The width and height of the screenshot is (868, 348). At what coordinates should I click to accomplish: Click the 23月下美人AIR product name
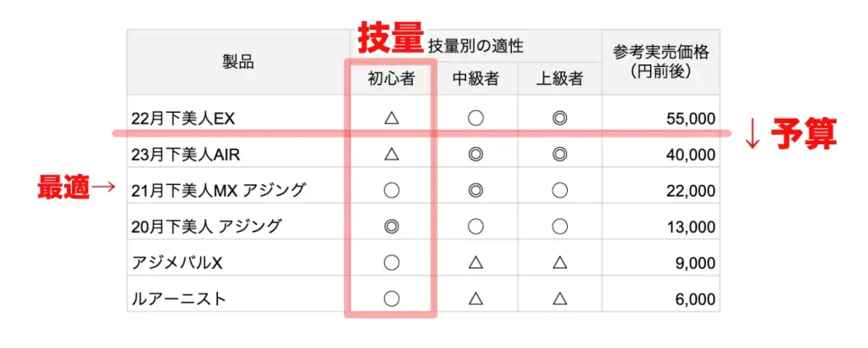pos(186,154)
